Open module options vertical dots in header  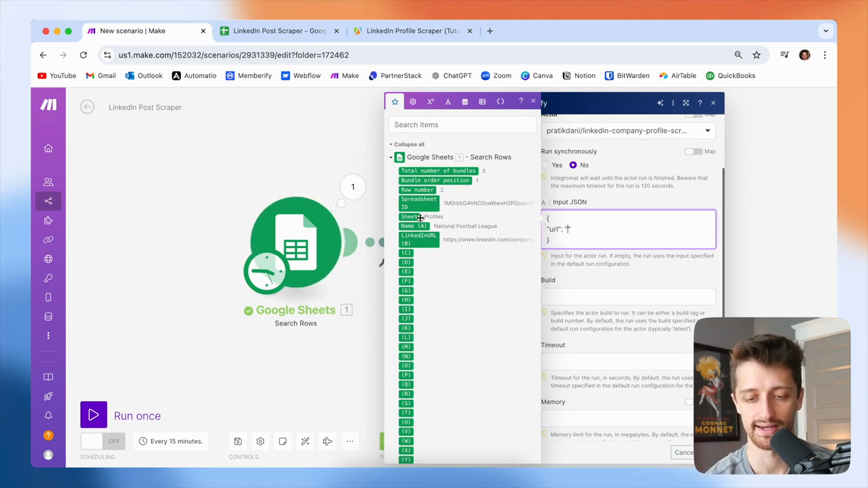click(x=673, y=103)
